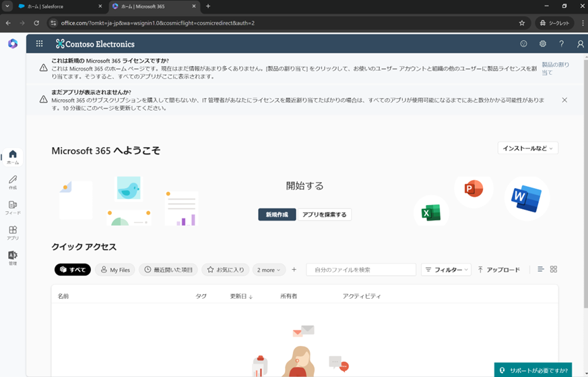
Task: Click the アクティビティ column header
Action: tap(362, 296)
